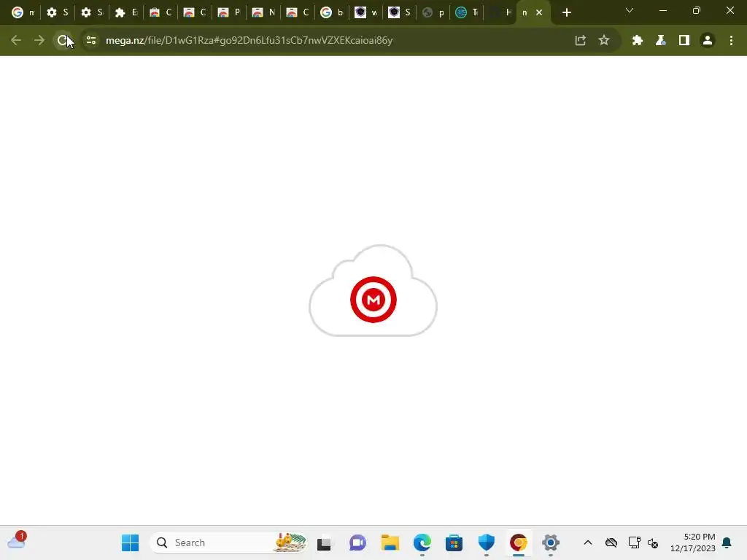Switch to globe tab labeled p
The width and height of the screenshot is (747, 560).
tap(433, 13)
